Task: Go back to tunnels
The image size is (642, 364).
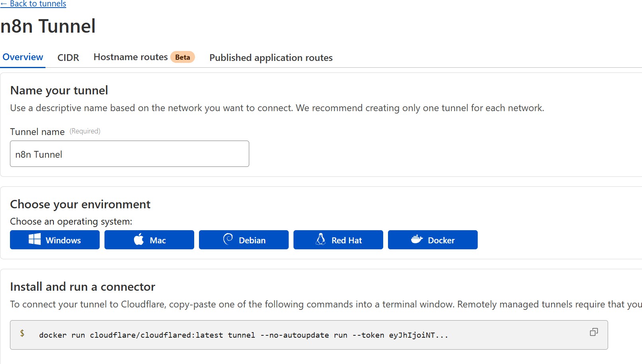Action: 34,4
